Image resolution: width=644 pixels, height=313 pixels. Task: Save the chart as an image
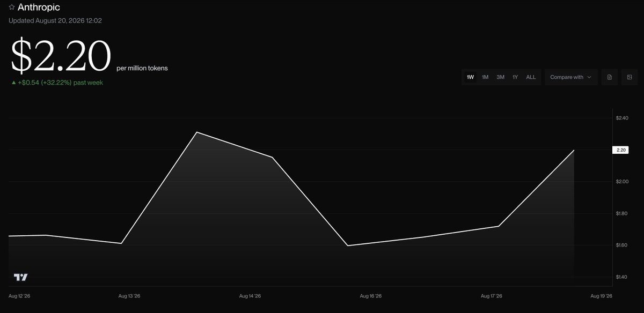click(630, 77)
